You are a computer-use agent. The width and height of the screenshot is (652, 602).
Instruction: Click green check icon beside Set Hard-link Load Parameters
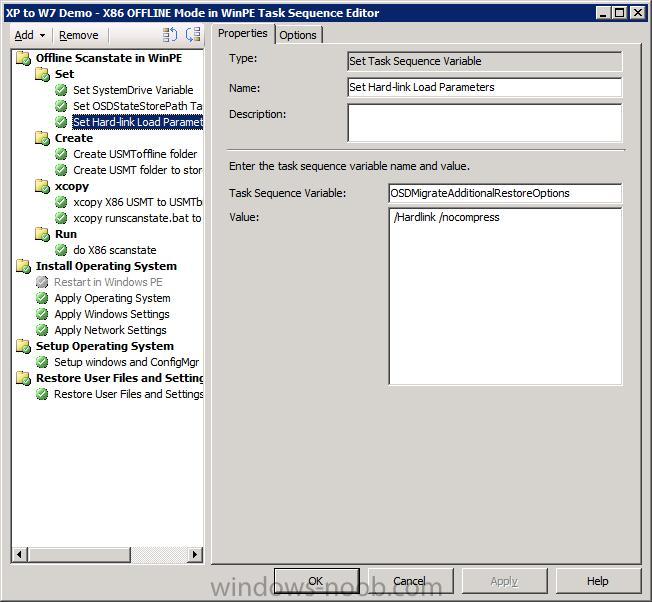pyautogui.click(x=61, y=122)
